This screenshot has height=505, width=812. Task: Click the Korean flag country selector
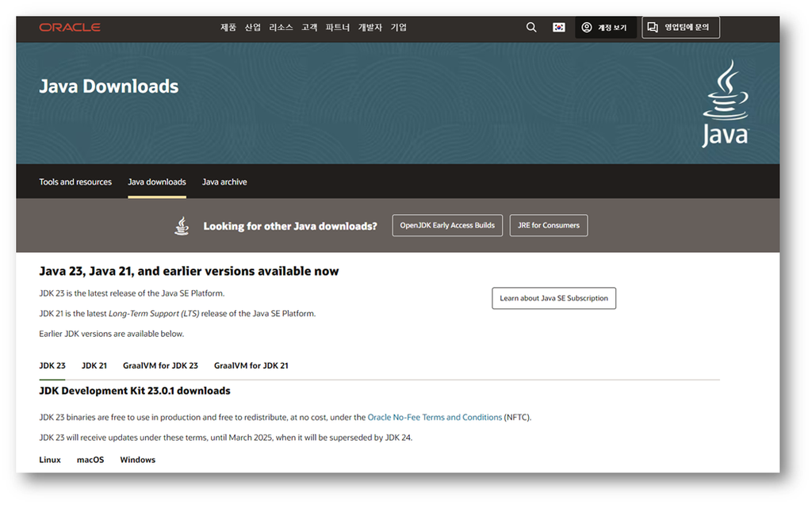pyautogui.click(x=559, y=28)
